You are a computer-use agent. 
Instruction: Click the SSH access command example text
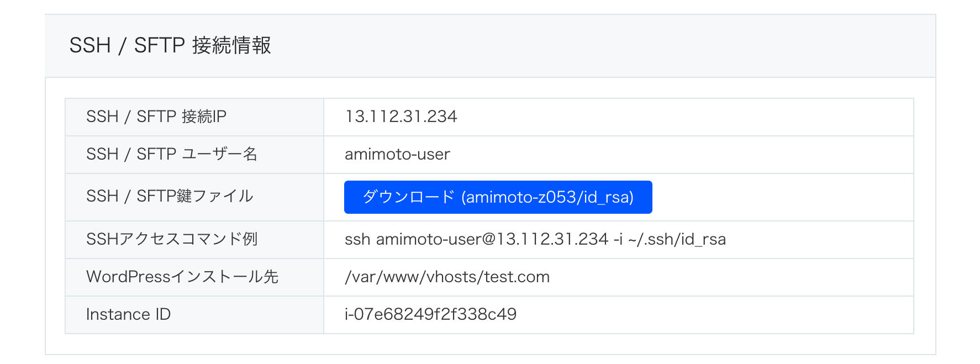pos(535,239)
